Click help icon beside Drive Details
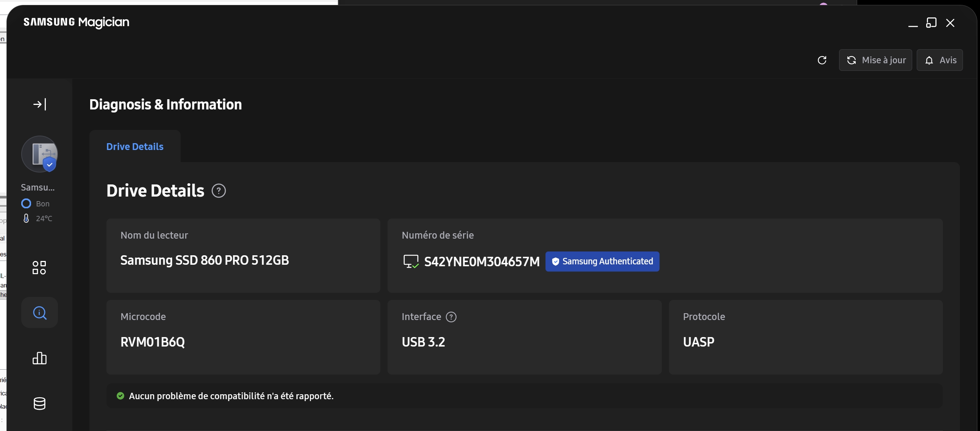 [219, 191]
